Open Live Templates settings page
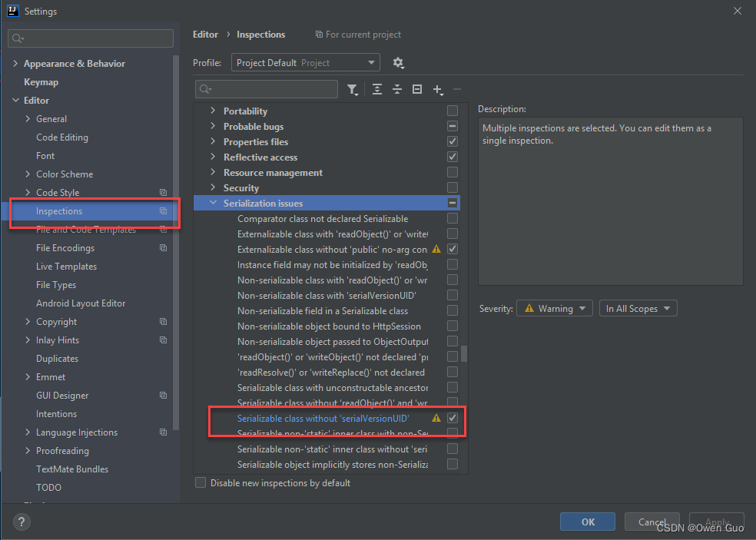This screenshot has width=756, height=540. (x=67, y=266)
